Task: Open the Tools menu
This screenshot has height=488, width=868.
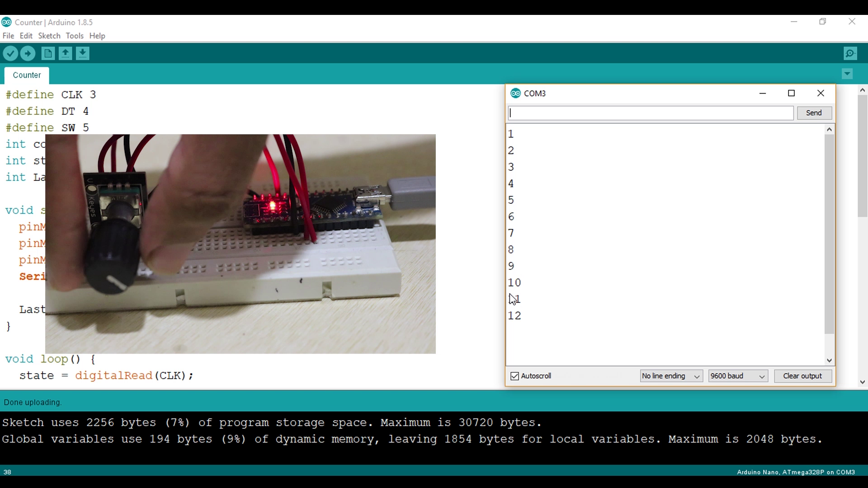Action: coord(74,36)
